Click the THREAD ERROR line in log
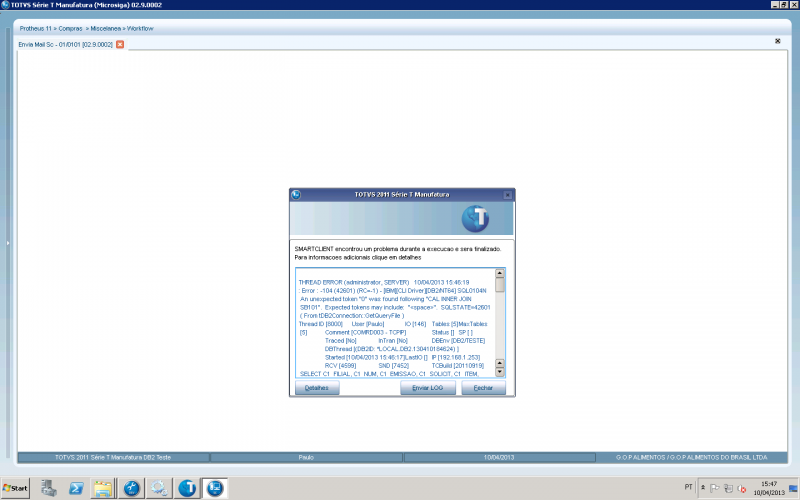The height and width of the screenshot is (500, 800). pos(384,282)
